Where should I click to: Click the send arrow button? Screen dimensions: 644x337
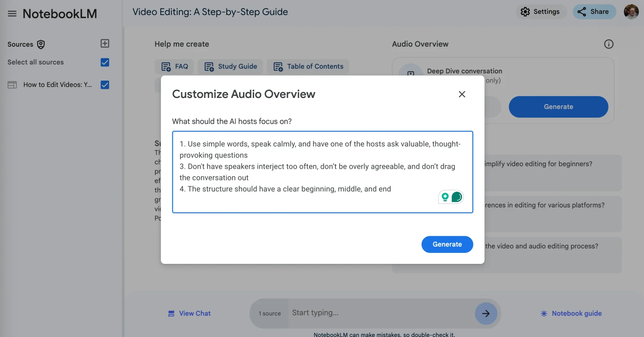(486, 313)
